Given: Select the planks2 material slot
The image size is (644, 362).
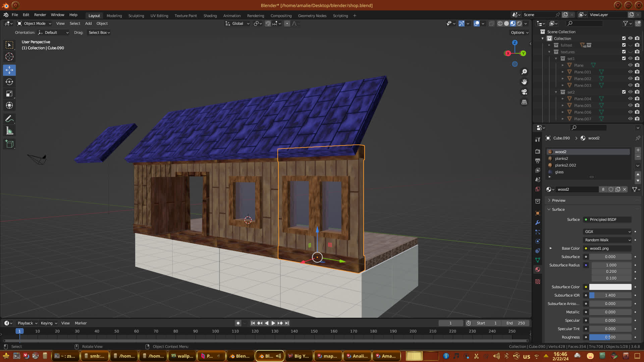Looking at the screenshot, I should [561, 159].
